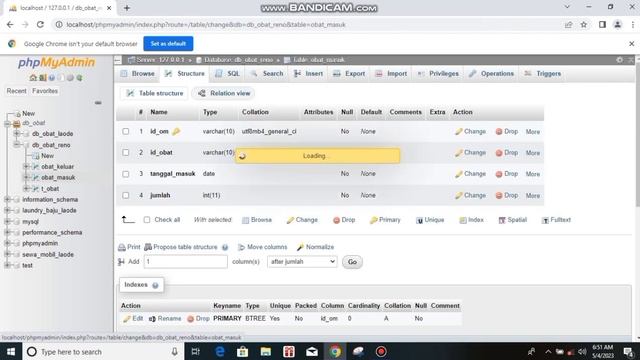This screenshot has height=360, width=640.
Task: Expand performance_schema database node
Action: click(7, 232)
